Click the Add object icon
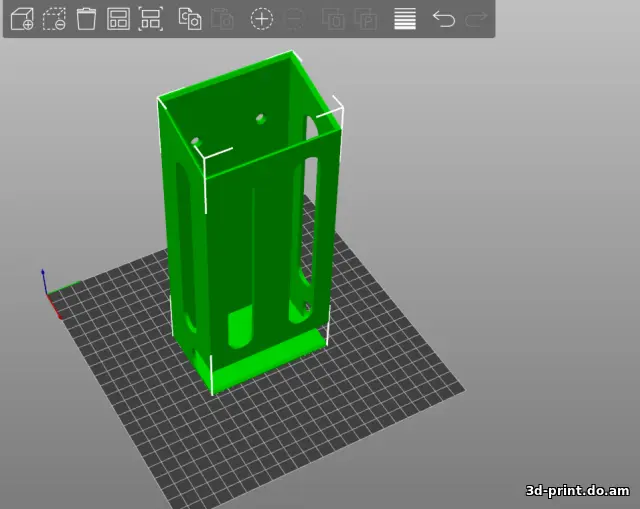640x509 pixels. [22, 19]
